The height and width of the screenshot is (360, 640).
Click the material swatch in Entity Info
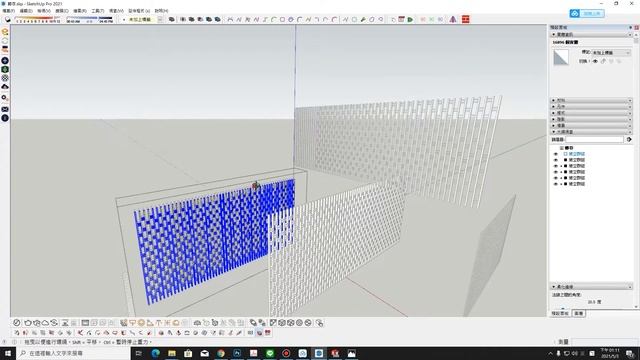click(x=561, y=58)
